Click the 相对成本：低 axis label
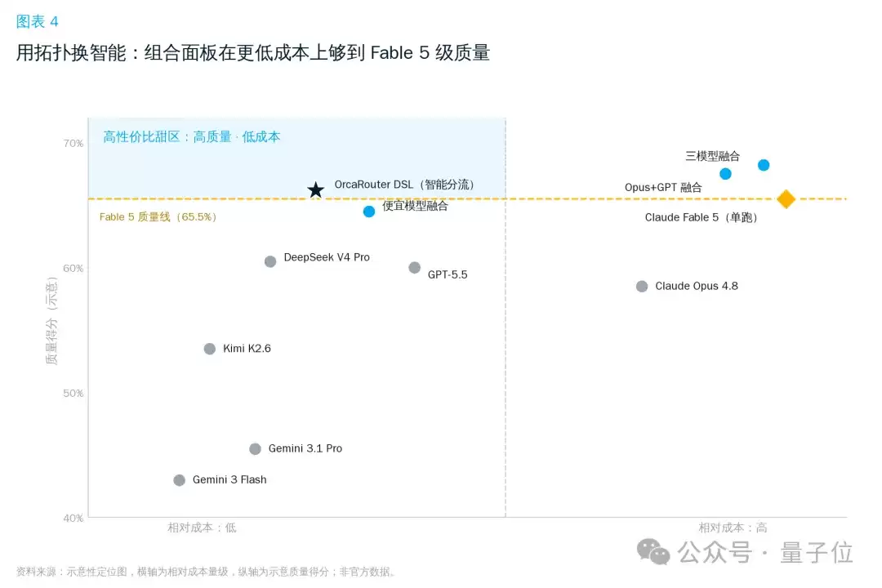 (202, 528)
